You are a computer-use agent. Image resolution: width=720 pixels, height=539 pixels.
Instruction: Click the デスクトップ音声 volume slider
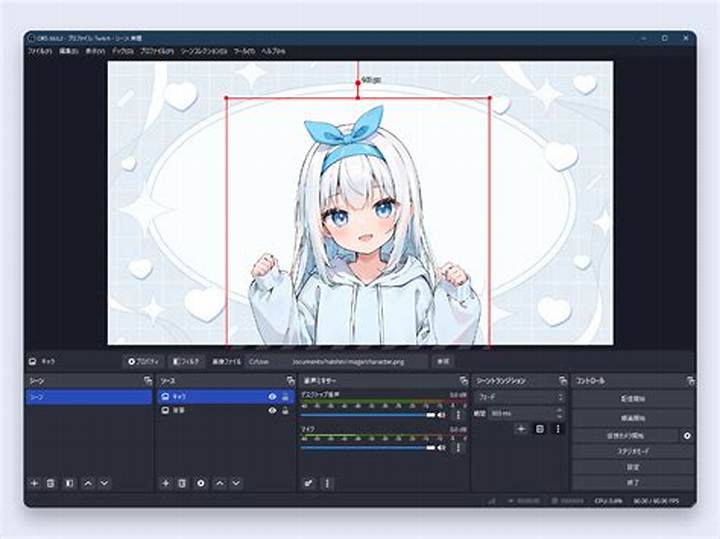tap(368, 415)
